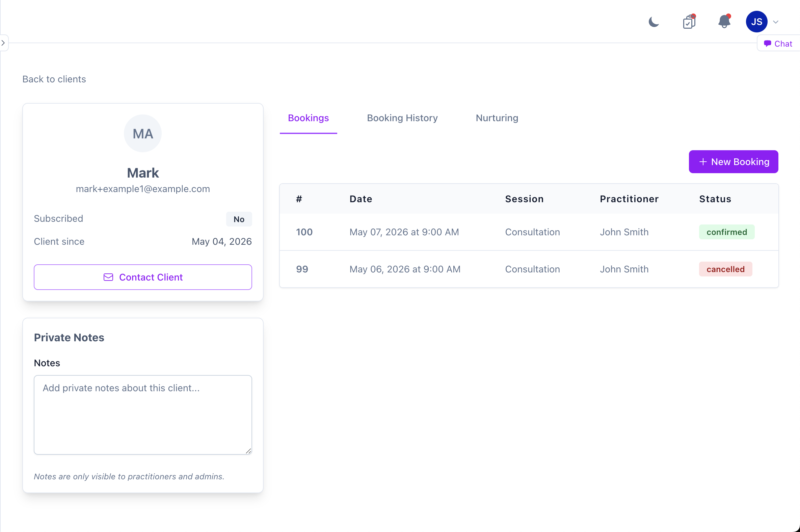The height and width of the screenshot is (532, 800).
Task: Click the Date column header
Action: [361, 199]
